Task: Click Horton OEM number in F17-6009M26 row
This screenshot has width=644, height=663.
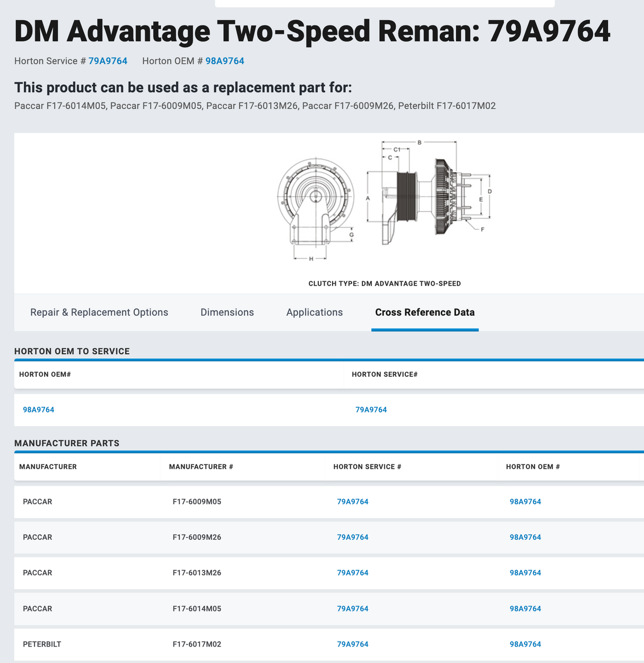Action: coord(525,537)
